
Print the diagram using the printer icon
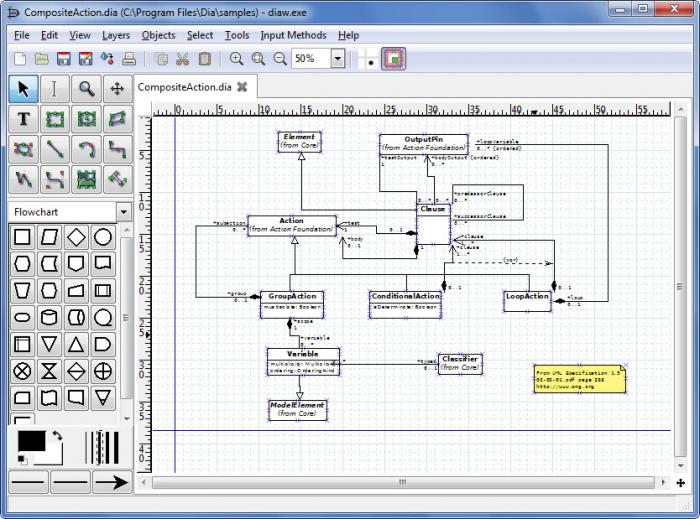point(129,58)
